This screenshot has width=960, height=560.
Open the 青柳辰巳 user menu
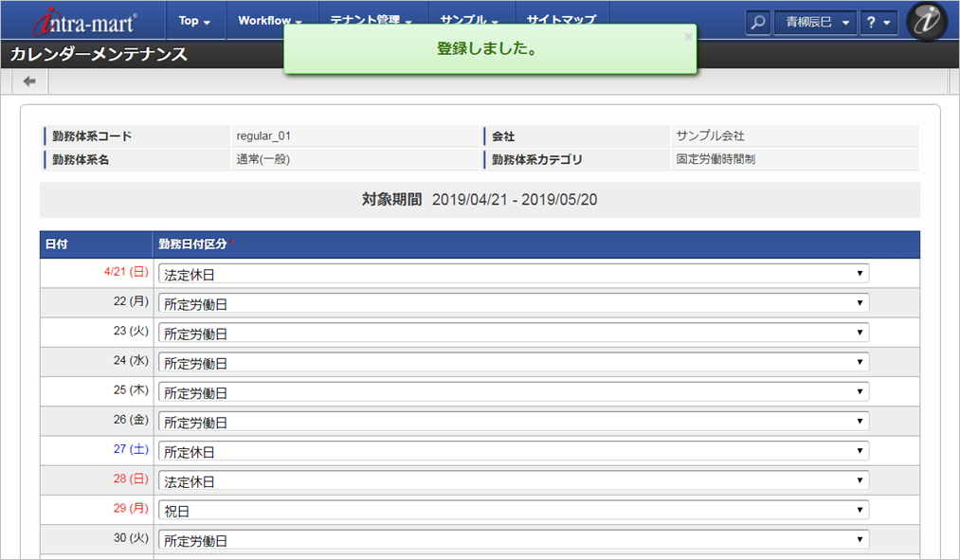click(x=815, y=23)
